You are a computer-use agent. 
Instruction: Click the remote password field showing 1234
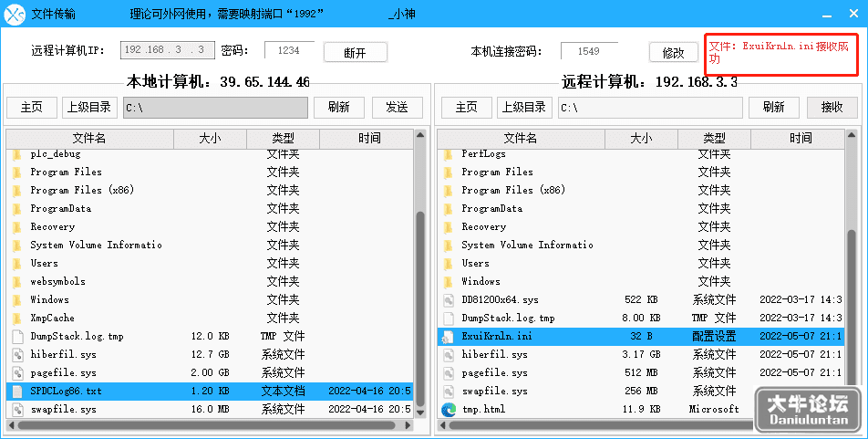click(289, 50)
